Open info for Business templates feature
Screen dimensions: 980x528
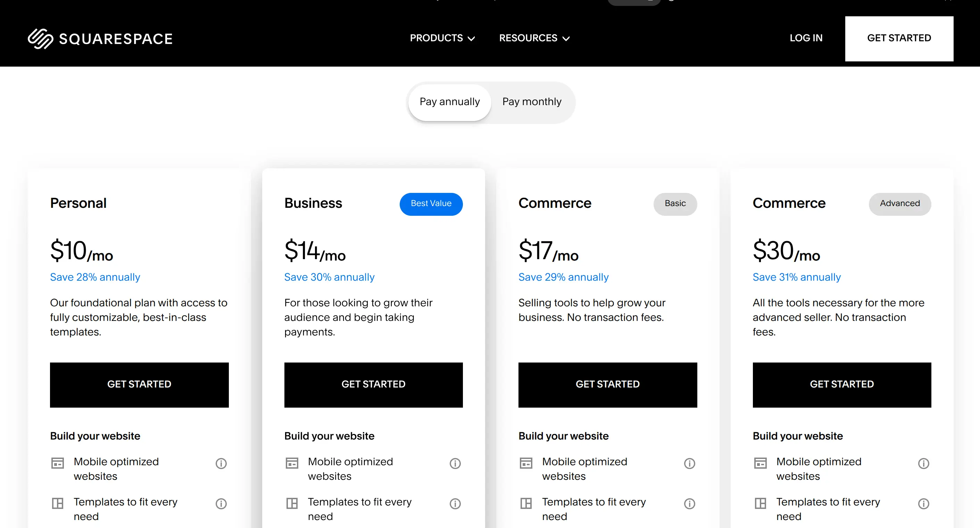tap(455, 504)
